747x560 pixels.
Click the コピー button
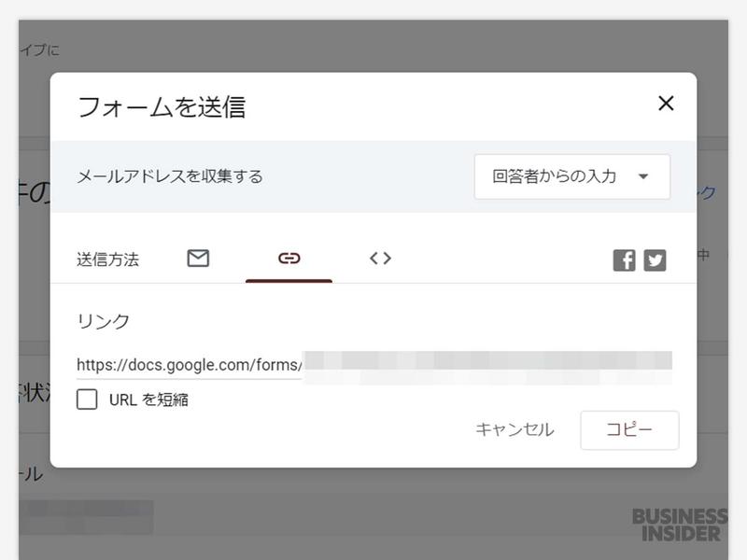tap(629, 430)
